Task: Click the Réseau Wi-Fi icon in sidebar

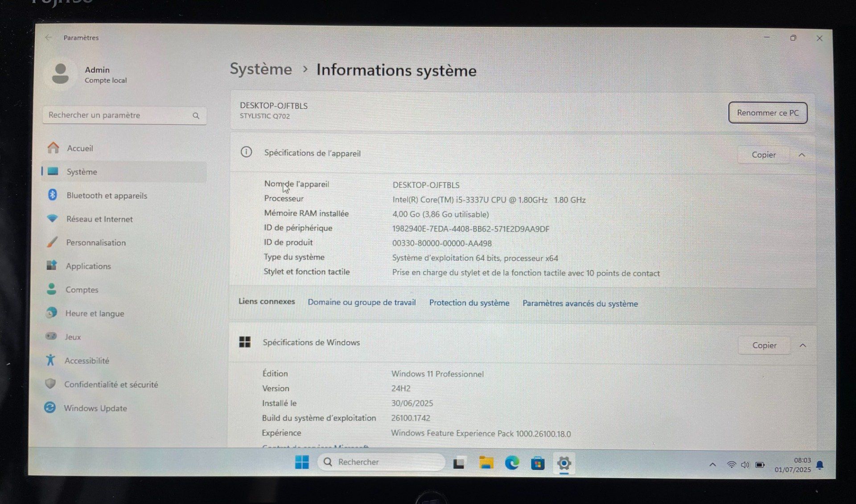Action: (x=53, y=218)
